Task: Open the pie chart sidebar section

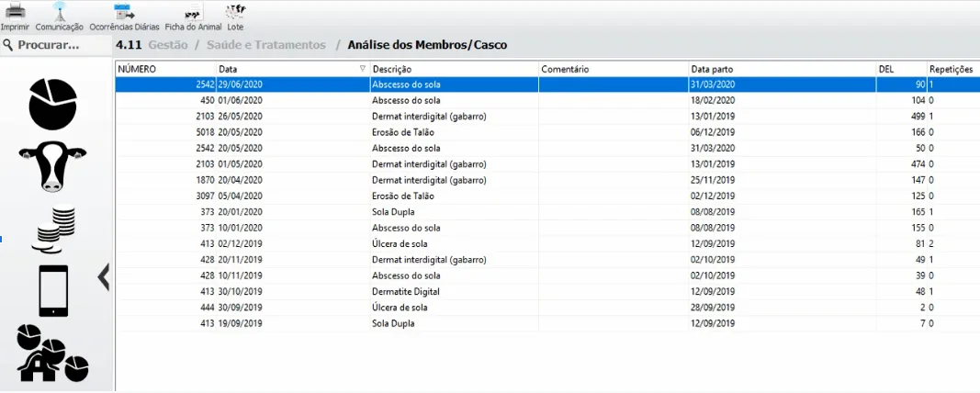Action: 53,104
